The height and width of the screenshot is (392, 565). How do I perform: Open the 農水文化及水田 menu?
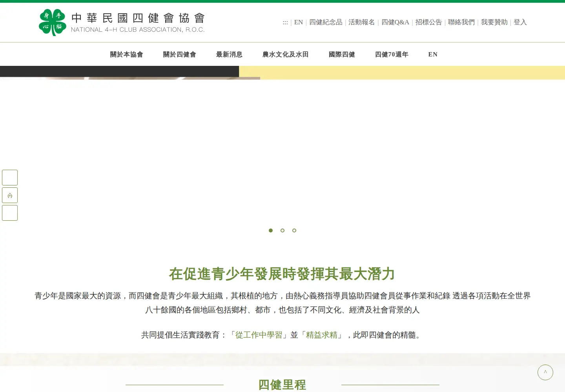click(x=285, y=54)
